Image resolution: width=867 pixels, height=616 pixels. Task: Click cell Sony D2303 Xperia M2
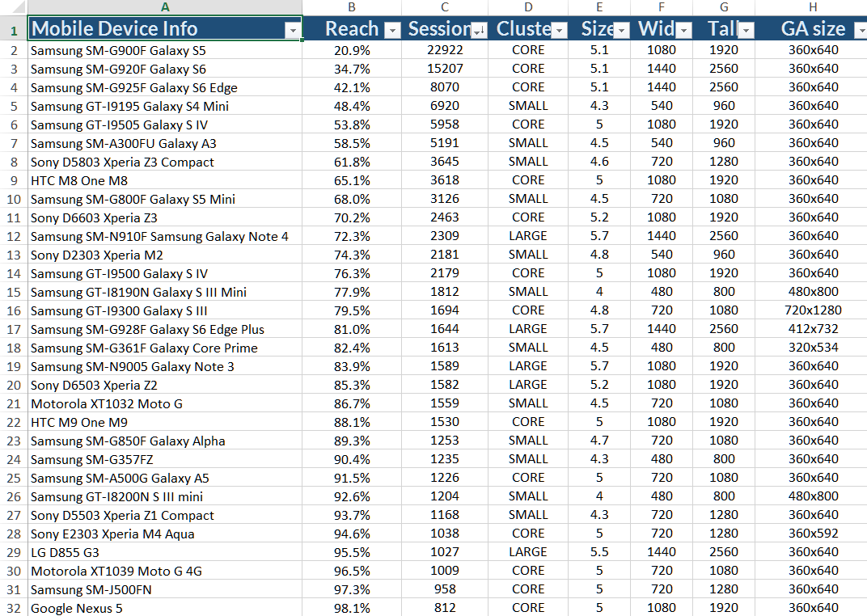165,255
